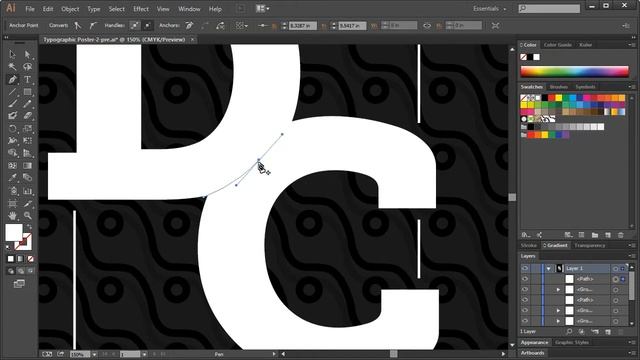Viewport: 640px width, 360px height.
Task: Enable hide handles for multiple anchor points
Action: [x=148, y=25]
